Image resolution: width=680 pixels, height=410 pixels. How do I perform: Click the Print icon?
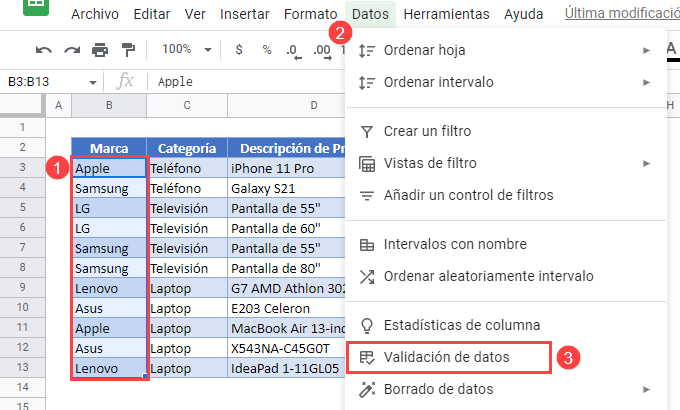pyautogui.click(x=100, y=50)
